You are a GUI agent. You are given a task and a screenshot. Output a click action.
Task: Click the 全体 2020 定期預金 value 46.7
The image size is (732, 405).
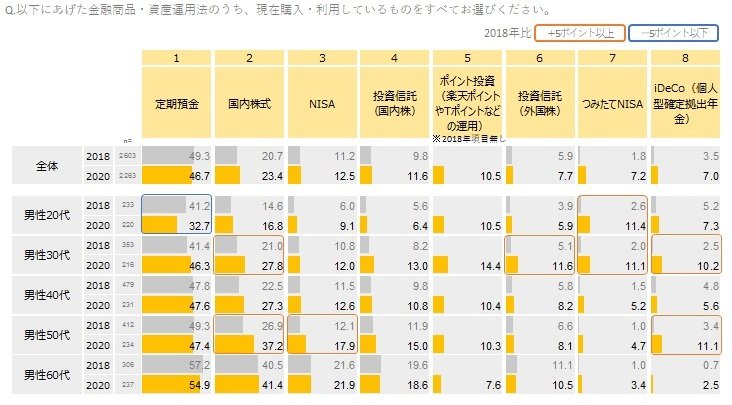(x=199, y=176)
